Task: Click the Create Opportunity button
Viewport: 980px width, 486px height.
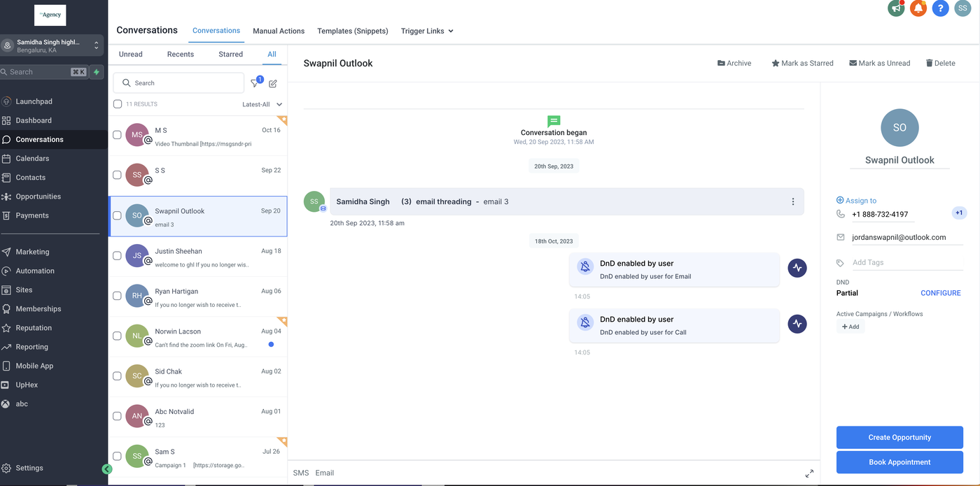Action: click(899, 437)
